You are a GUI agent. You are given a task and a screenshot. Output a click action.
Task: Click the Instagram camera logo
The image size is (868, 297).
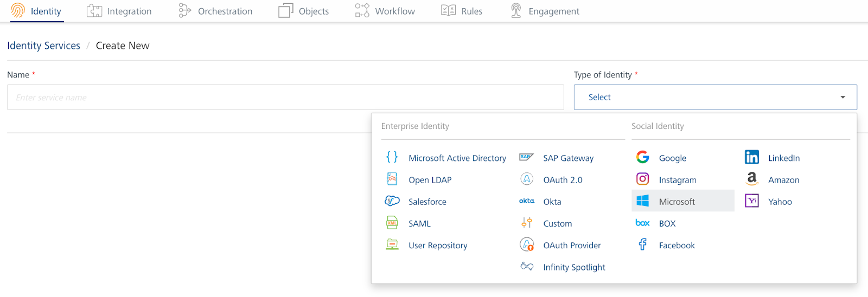pos(643,179)
